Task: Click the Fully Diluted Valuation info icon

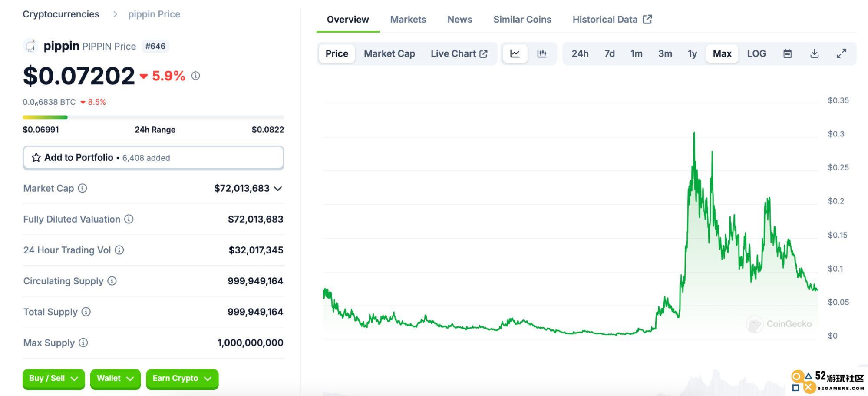Action: [x=129, y=219]
